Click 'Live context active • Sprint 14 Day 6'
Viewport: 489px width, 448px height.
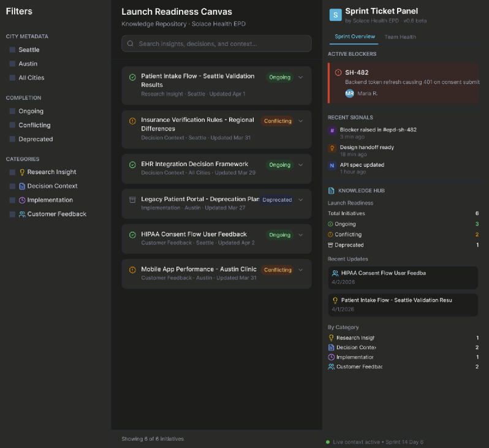(377, 442)
